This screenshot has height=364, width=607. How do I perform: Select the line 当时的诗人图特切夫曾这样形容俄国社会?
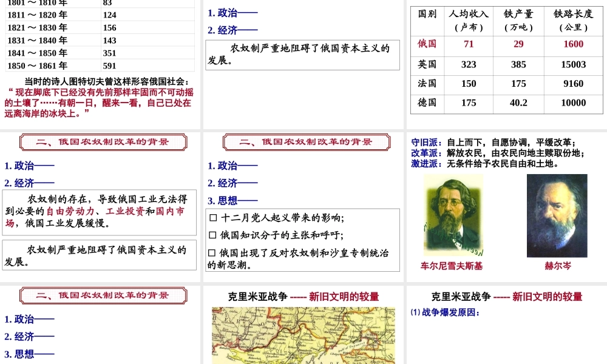107,82
